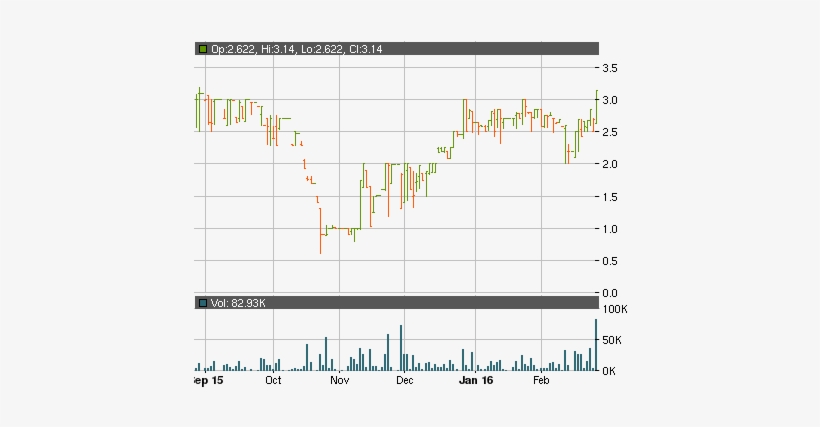The image size is (820, 427).
Task: Click the 2.0 price axis label
Action: click(610, 164)
